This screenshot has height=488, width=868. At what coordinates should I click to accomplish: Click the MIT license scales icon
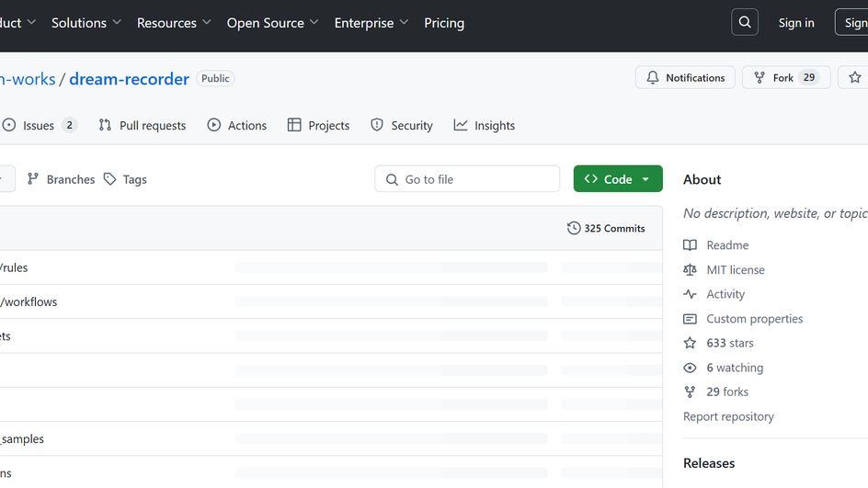(690, 269)
